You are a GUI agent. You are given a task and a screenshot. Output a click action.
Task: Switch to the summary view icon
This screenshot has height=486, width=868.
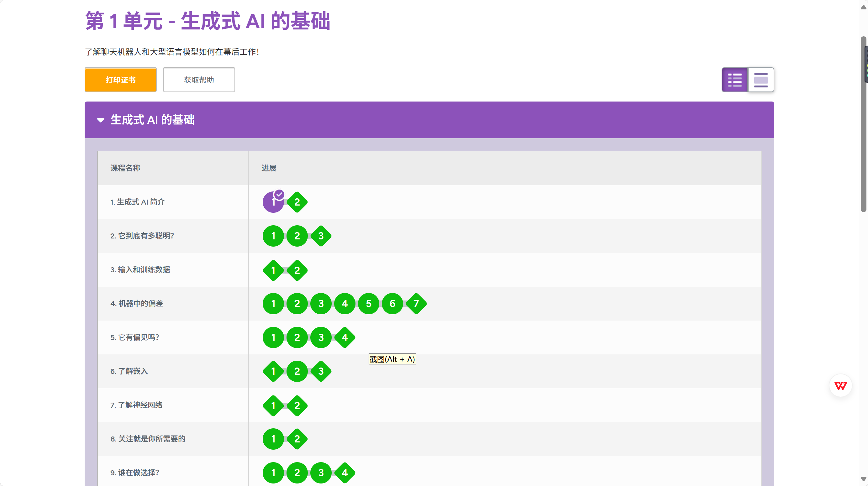[761, 80]
